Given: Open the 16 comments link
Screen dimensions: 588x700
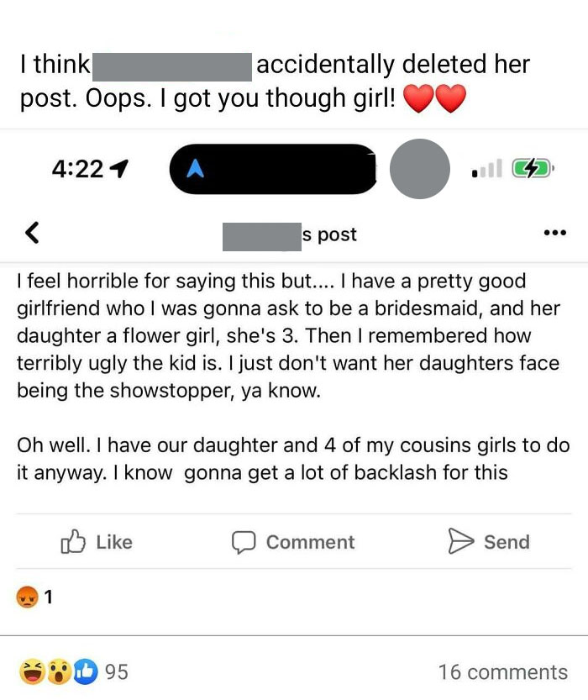Looking at the screenshot, I should tap(505, 671).
